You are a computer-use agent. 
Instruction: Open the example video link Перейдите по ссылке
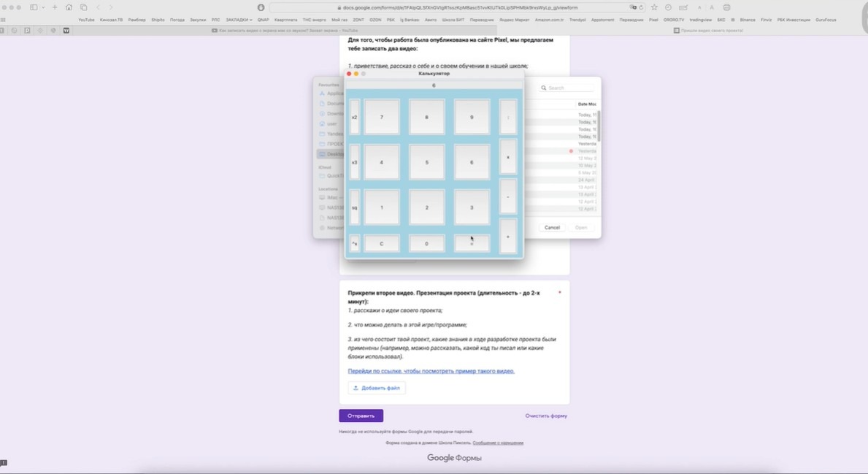point(431,371)
